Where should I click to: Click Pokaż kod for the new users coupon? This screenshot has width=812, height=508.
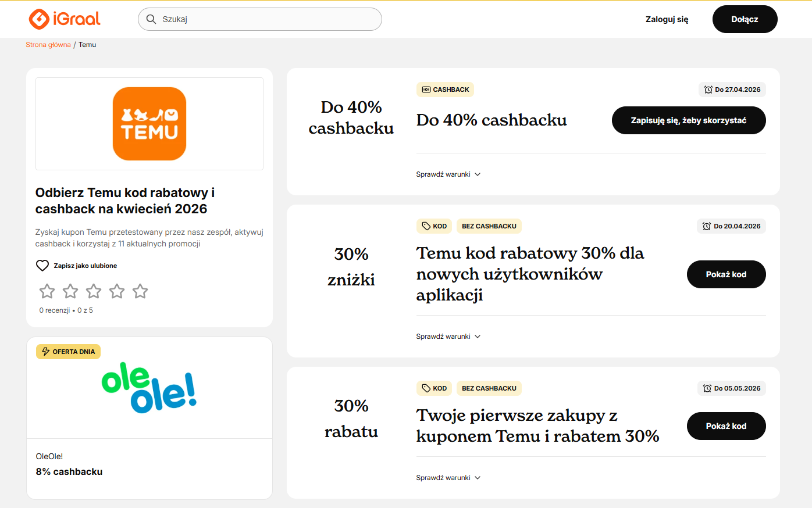click(726, 274)
